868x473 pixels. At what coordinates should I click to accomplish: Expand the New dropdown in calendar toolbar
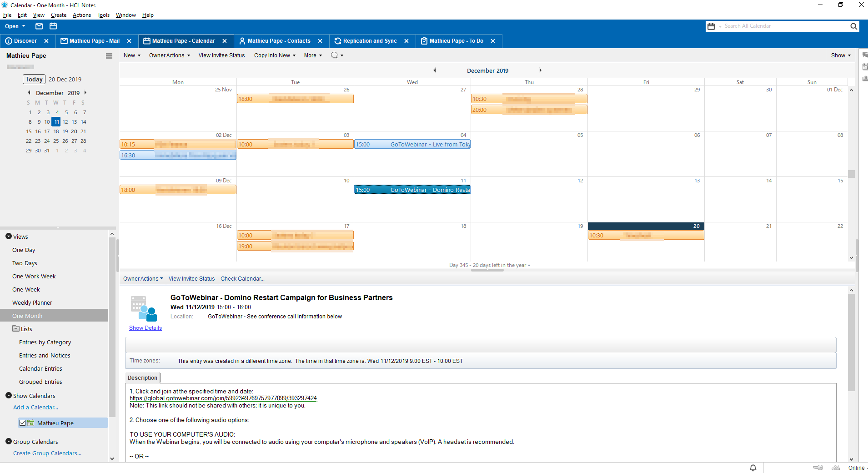132,55
